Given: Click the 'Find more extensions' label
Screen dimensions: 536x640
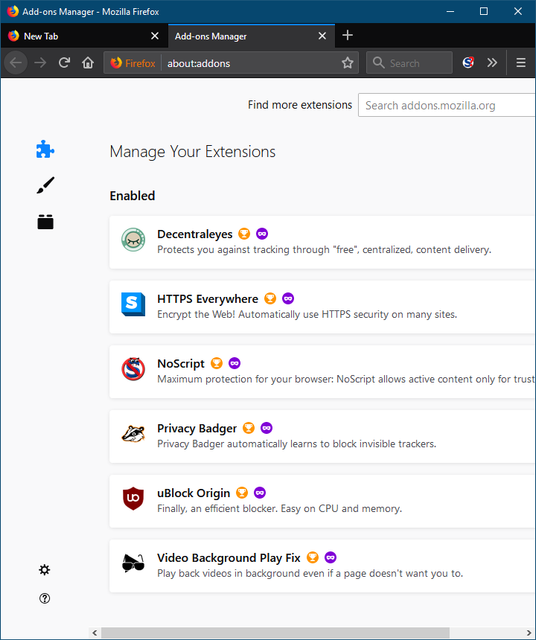Looking at the screenshot, I should [300, 105].
